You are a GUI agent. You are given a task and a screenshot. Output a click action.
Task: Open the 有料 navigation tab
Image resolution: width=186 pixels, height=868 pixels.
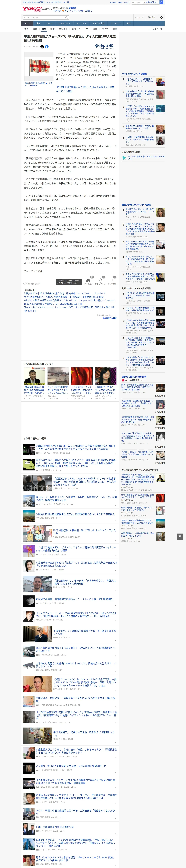(x=129, y=24)
